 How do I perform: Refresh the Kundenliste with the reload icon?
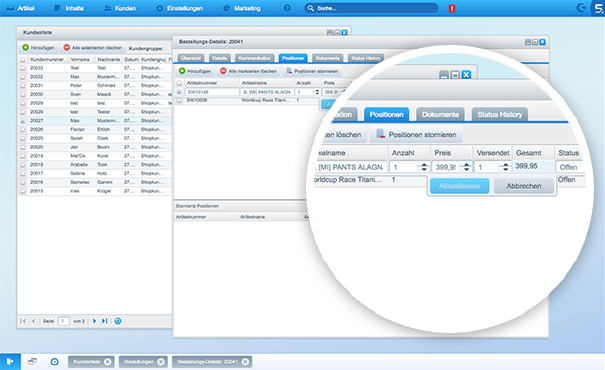[118, 321]
